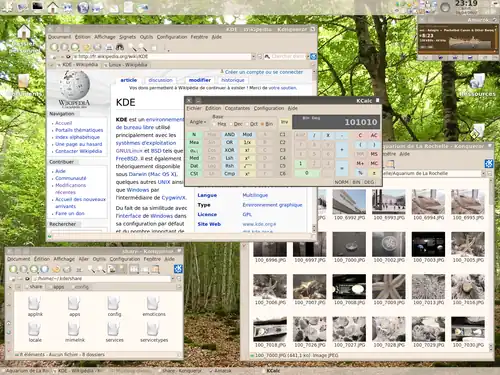Print the Wikipedia page from the toolbar
Image resolution: width=500 pixels, height=375 pixels.
click(x=109, y=47)
